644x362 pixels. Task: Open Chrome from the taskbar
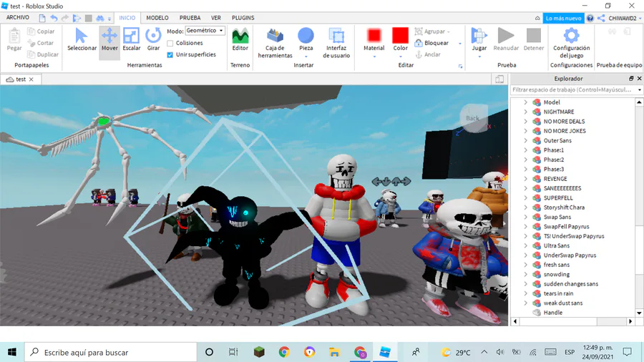284,352
